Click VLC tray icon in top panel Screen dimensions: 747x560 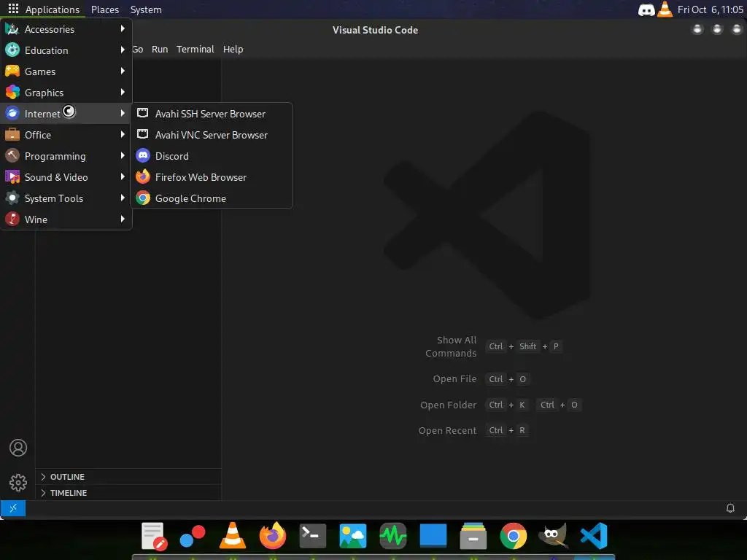tap(665, 9)
